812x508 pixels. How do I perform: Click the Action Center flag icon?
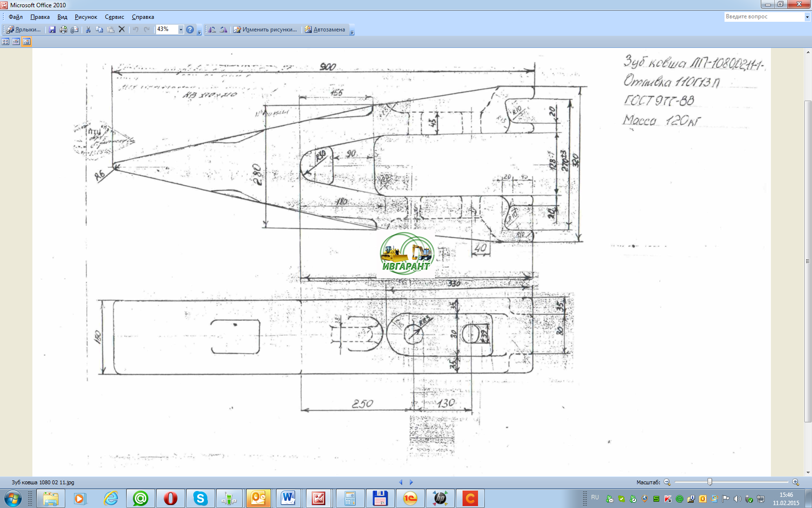[726, 499]
